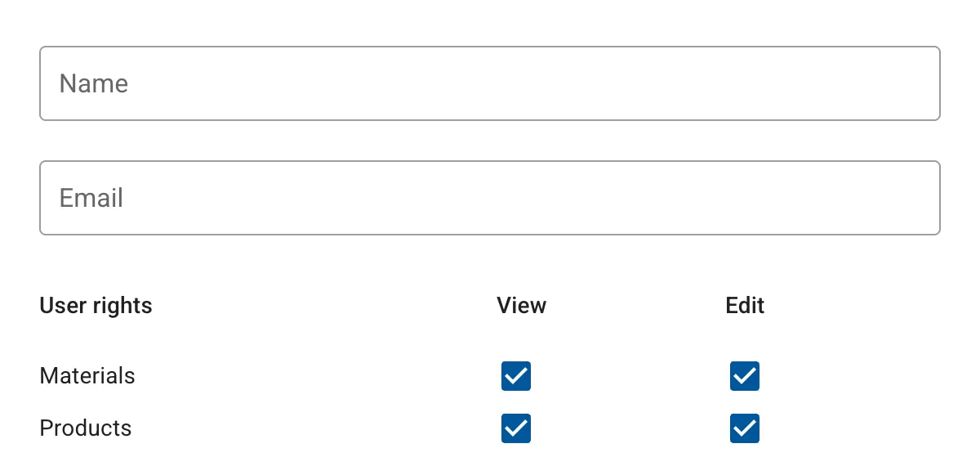The height and width of the screenshot is (466, 980).
Task: Focus the Name placeholder text
Action: tap(94, 83)
